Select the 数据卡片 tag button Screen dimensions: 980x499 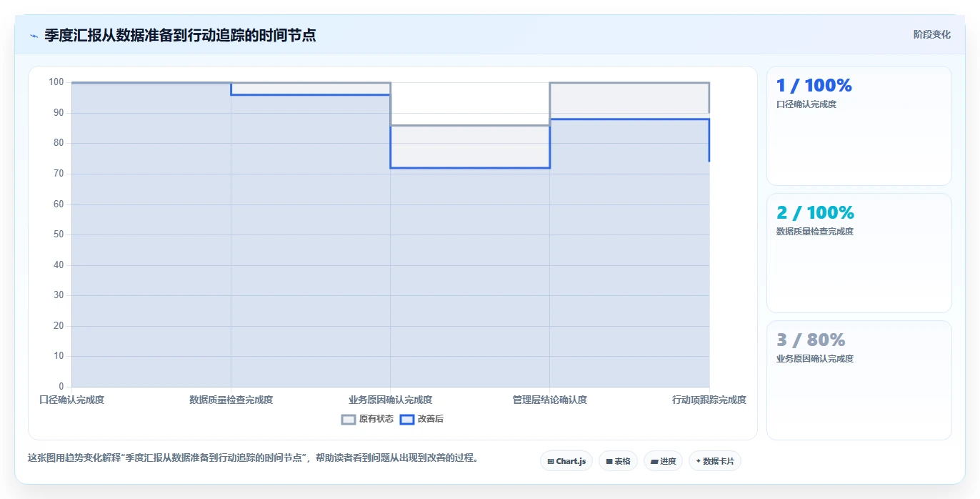[715, 461]
